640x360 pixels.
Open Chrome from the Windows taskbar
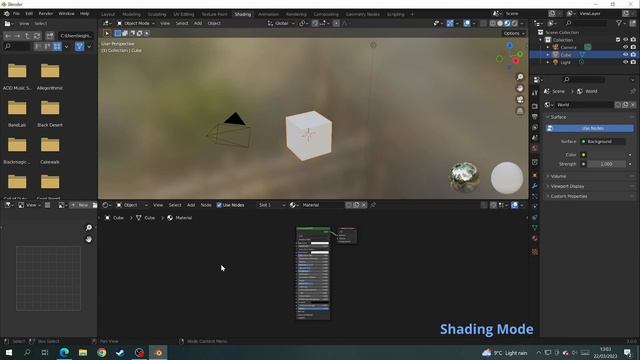102,353
